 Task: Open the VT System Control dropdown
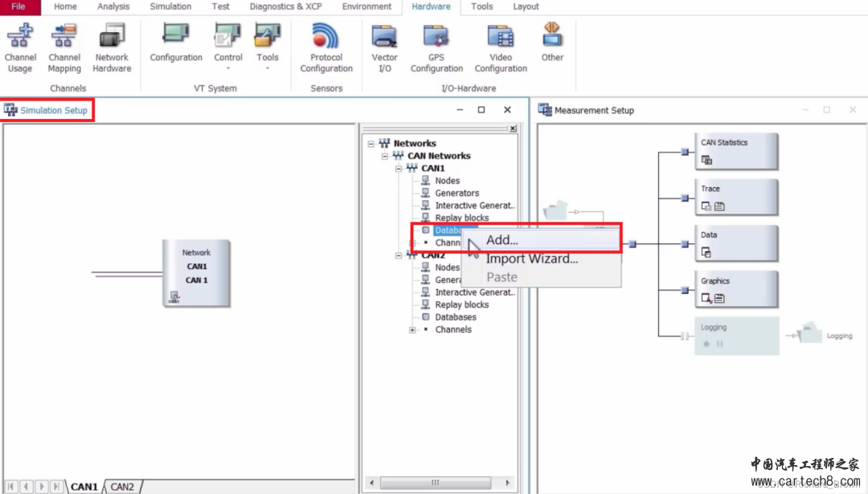click(228, 58)
